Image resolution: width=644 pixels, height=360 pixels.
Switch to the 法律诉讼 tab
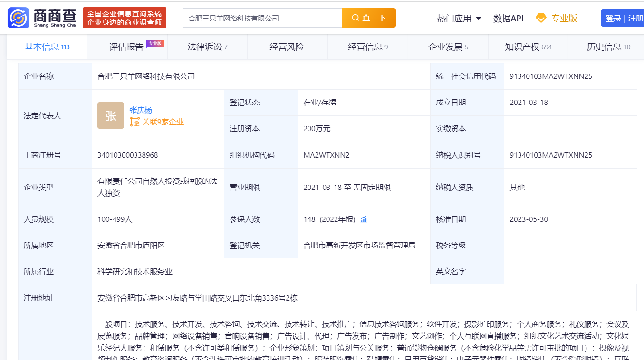pos(208,47)
